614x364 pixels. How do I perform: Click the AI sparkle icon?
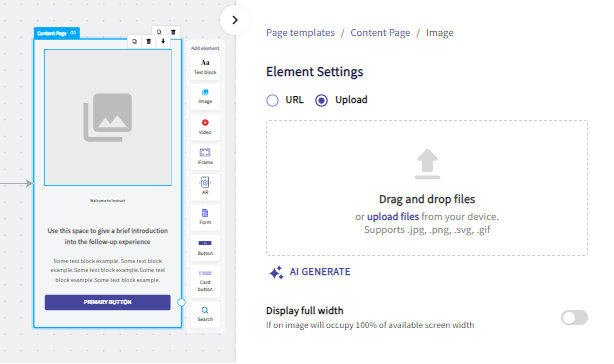[x=276, y=272]
